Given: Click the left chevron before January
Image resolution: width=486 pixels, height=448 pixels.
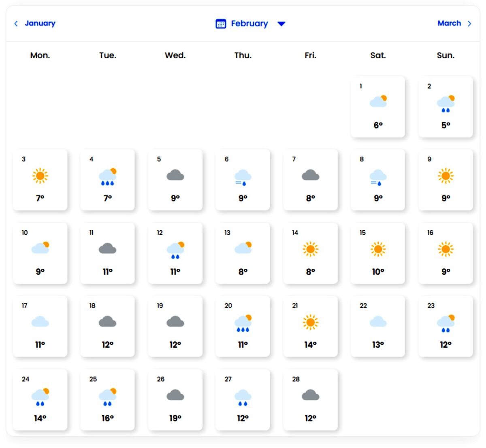Looking at the screenshot, I should [x=16, y=24].
